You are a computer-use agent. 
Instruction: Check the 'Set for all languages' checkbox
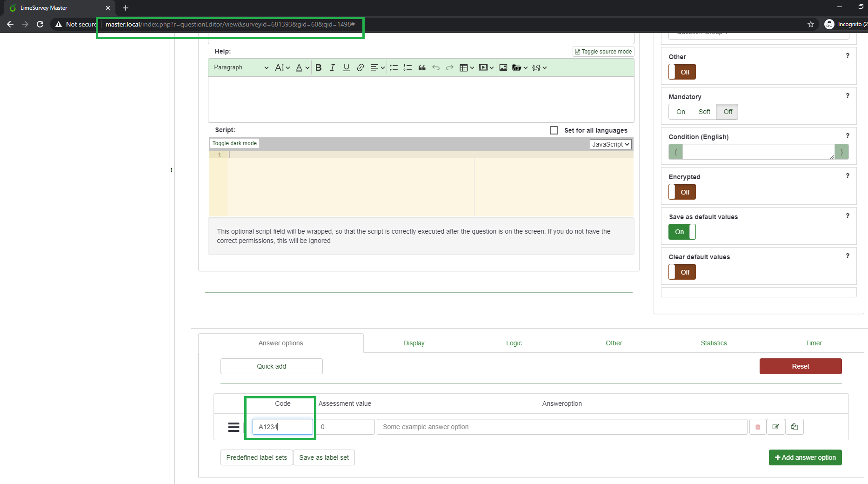[x=554, y=130]
